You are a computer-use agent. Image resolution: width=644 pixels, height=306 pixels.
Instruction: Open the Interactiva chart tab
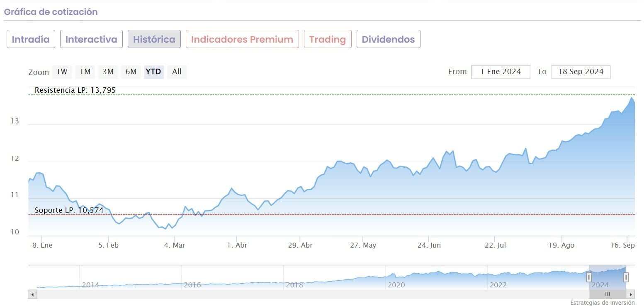tap(91, 39)
